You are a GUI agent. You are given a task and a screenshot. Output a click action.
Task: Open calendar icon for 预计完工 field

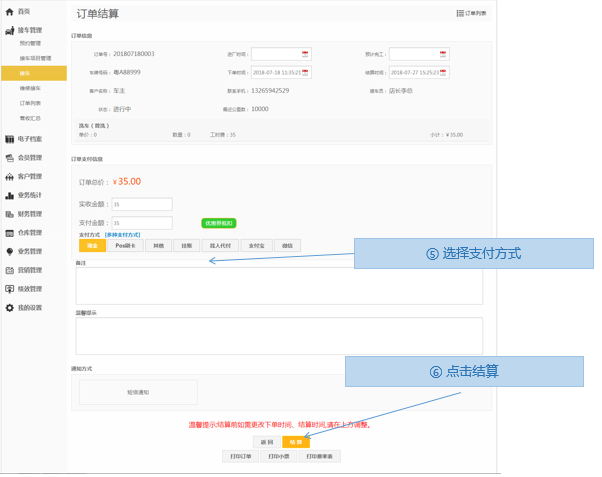pyautogui.click(x=443, y=54)
